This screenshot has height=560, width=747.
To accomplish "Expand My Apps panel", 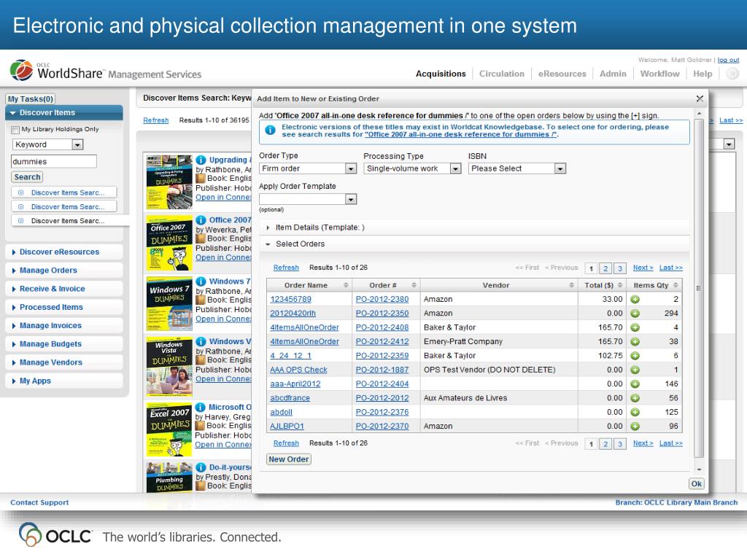I will coord(64,381).
